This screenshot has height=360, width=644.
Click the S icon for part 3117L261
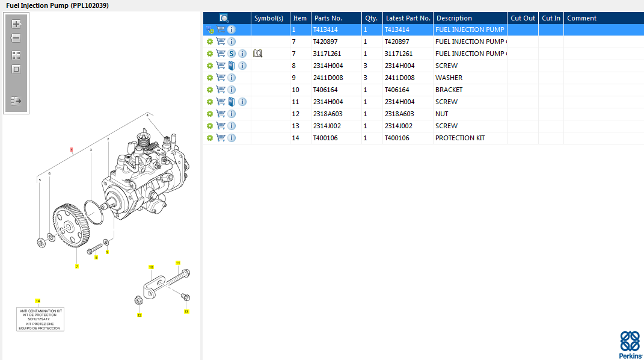point(232,54)
